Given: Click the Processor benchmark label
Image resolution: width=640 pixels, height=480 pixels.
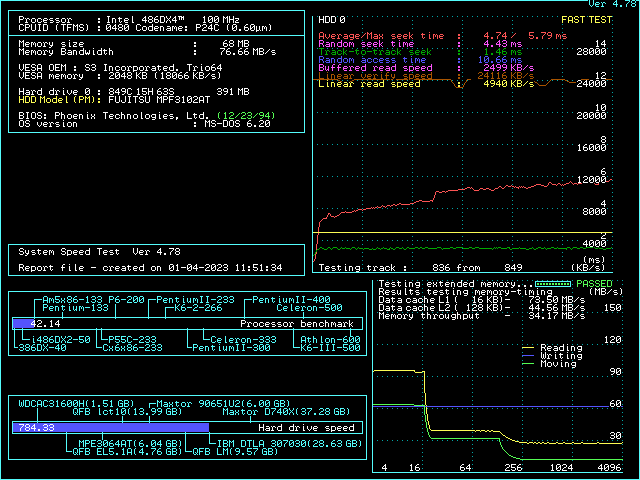Looking at the screenshot, I should [x=297, y=324].
